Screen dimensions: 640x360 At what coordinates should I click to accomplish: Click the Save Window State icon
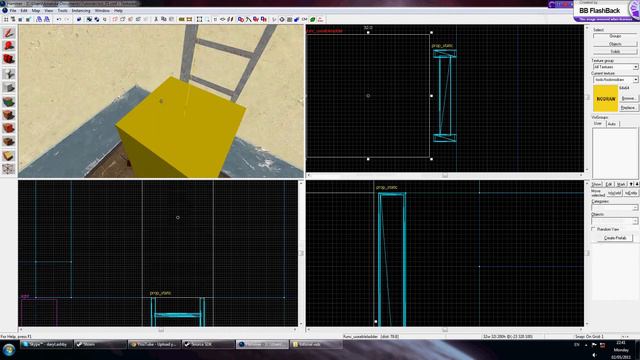tap(47, 19)
